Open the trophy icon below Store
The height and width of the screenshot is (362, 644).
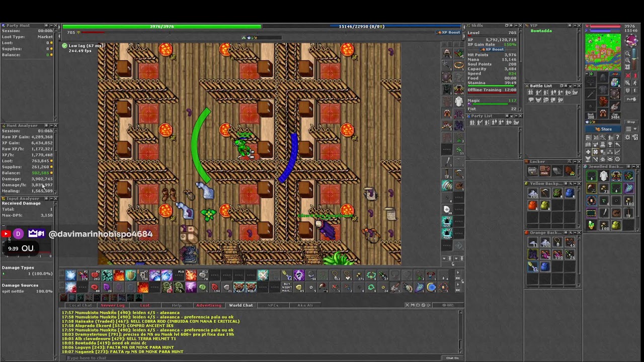[x=610, y=145]
